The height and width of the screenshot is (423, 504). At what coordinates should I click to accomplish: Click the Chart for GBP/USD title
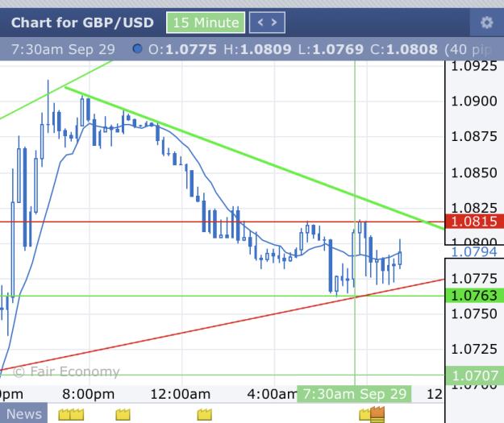[82, 23]
